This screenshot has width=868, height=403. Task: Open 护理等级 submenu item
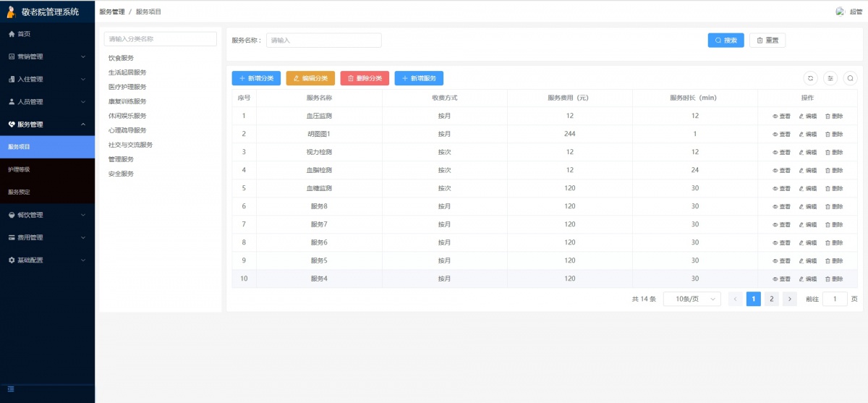pyautogui.click(x=19, y=169)
